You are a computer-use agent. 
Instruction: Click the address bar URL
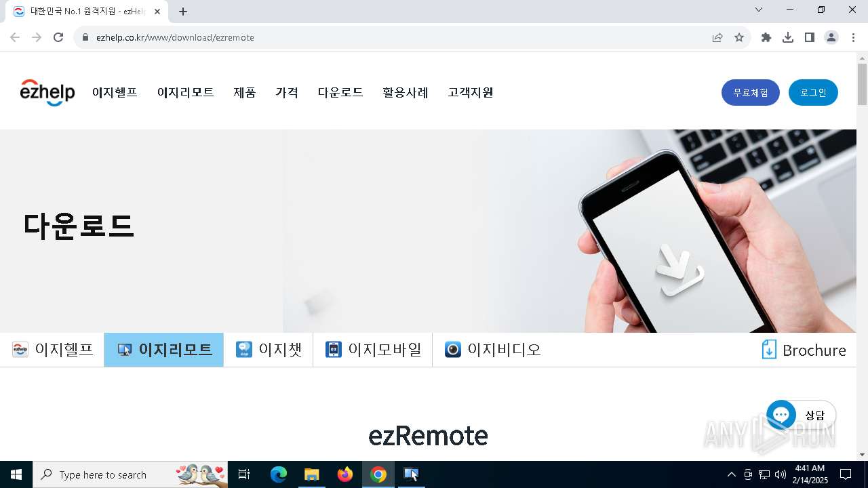[x=175, y=37]
